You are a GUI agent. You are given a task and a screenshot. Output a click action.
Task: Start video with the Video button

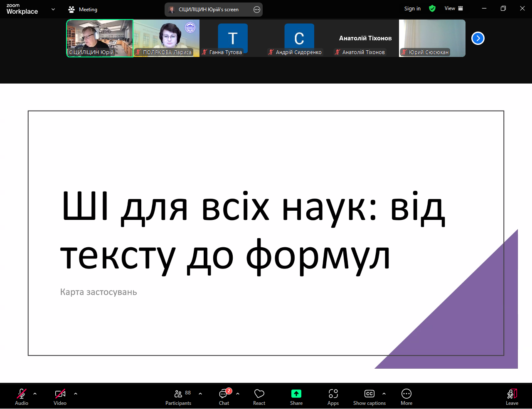pyautogui.click(x=60, y=397)
